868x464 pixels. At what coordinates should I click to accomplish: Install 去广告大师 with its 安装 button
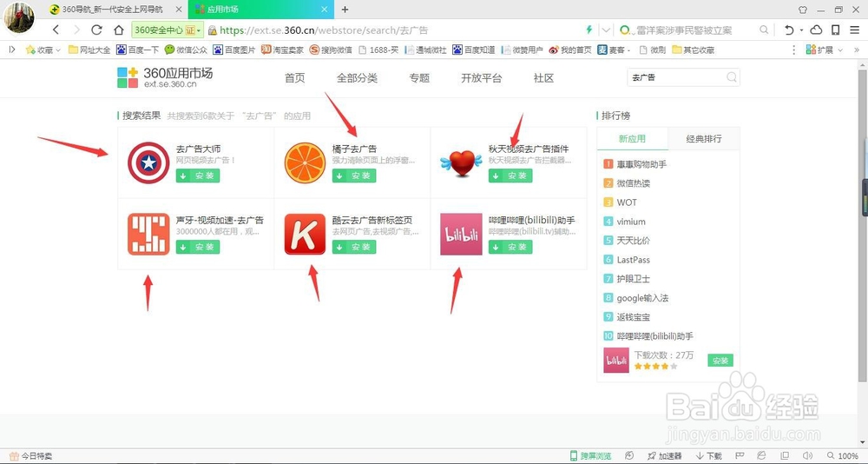[198, 176]
